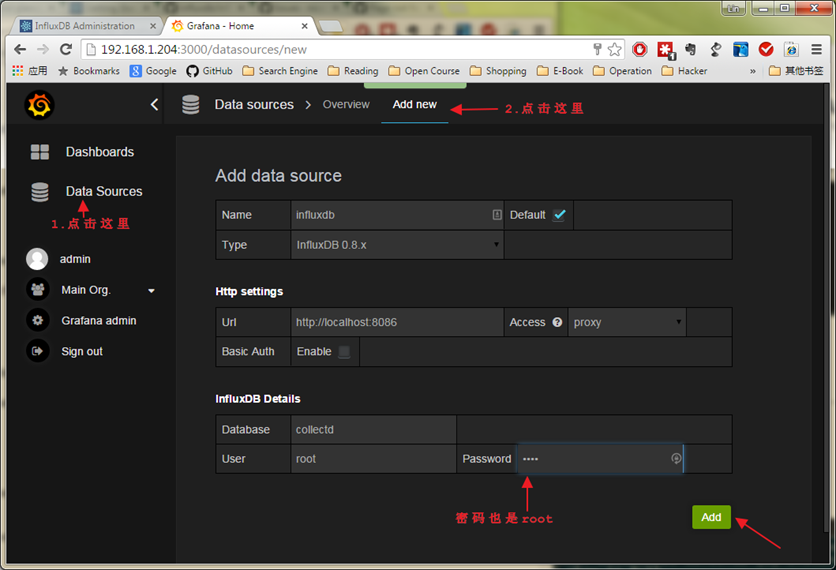The image size is (836, 570).
Task: Click the green Add button
Action: tap(710, 517)
